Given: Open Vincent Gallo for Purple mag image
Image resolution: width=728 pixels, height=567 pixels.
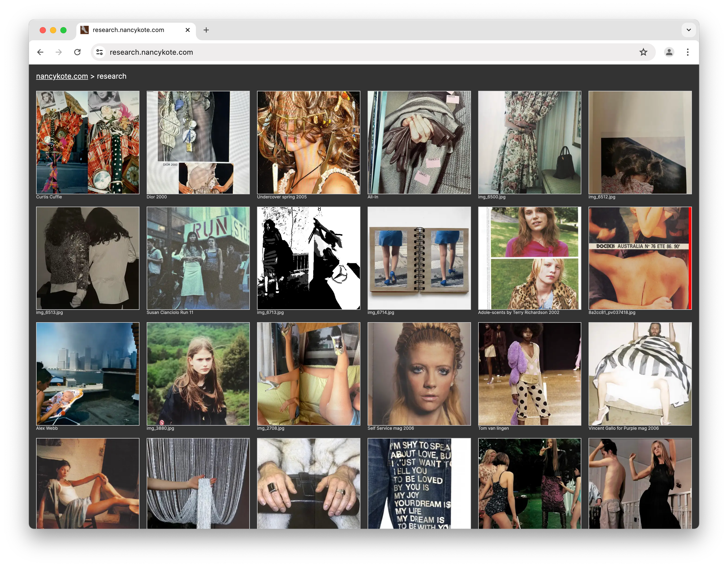Looking at the screenshot, I should 640,374.
